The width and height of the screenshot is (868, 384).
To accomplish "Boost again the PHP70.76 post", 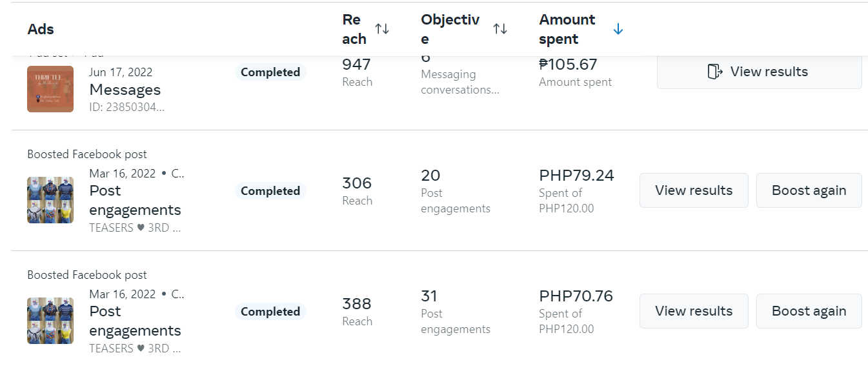I will pos(809,311).
